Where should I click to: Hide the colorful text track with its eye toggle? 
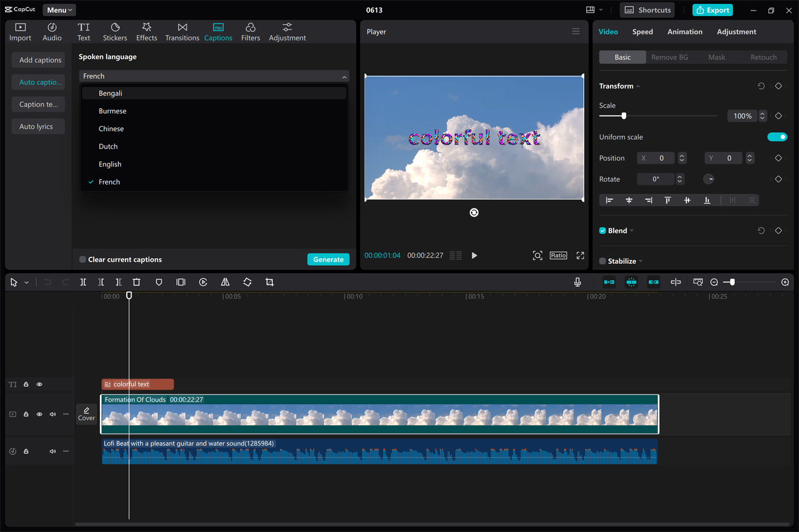click(x=39, y=384)
